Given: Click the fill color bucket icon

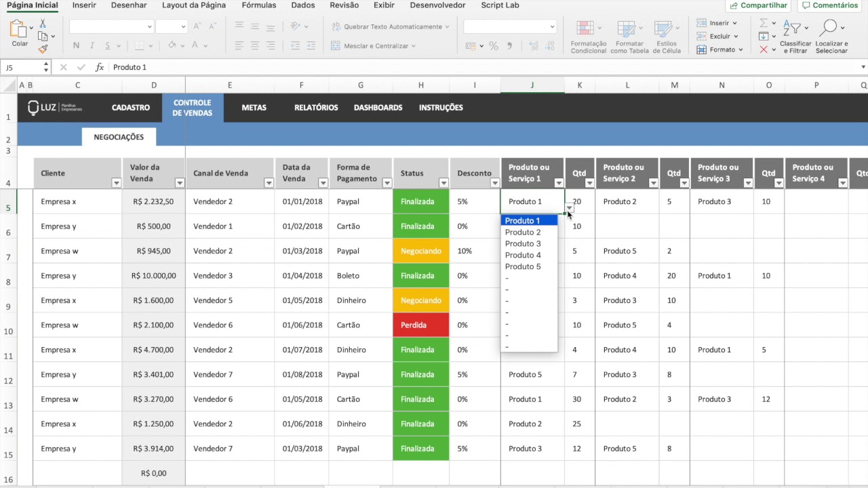Looking at the screenshot, I should pyautogui.click(x=172, y=46).
